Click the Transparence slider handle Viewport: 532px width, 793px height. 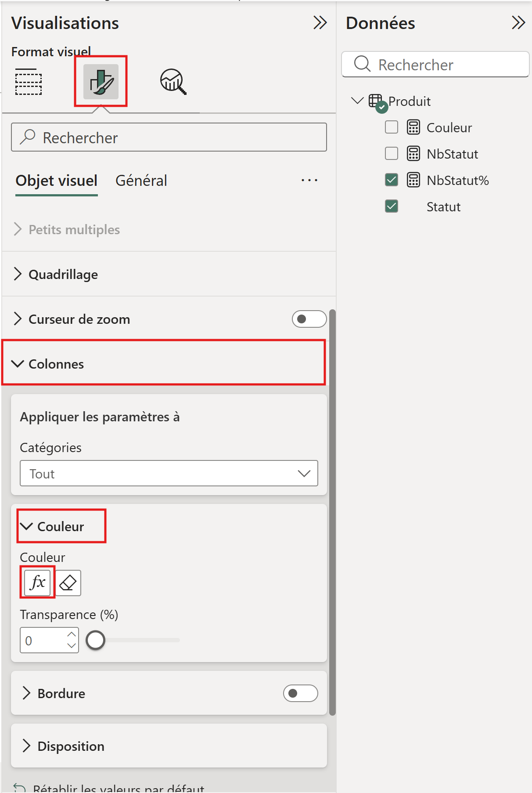[x=96, y=640]
